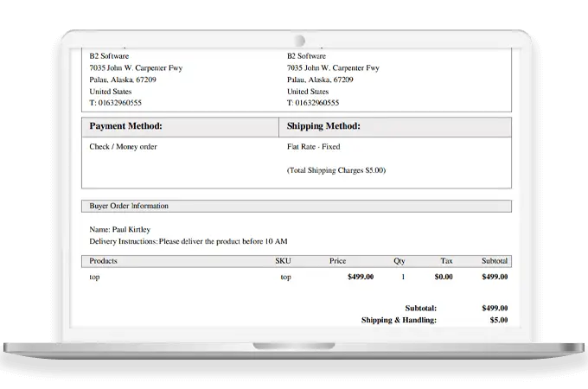Select product name 'top' under Products
Image resolution: width=588 pixels, height=389 pixels.
(94, 277)
